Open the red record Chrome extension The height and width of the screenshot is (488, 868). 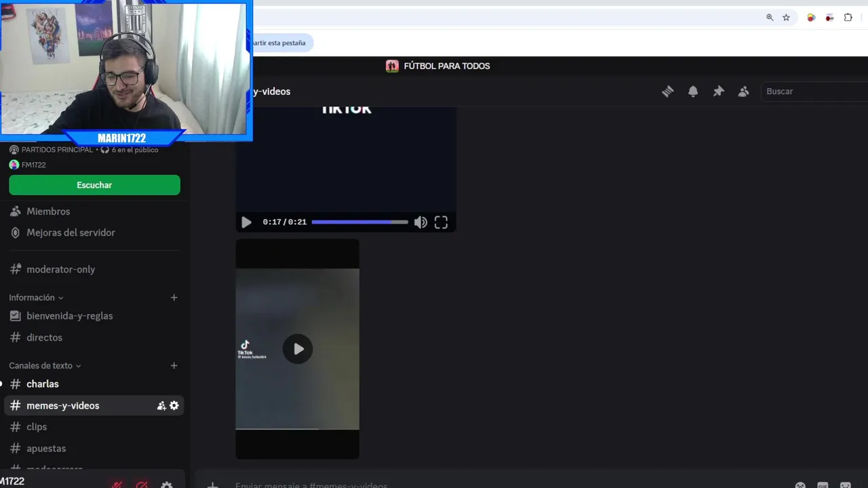pyautogui.click(x=829, y=18)
